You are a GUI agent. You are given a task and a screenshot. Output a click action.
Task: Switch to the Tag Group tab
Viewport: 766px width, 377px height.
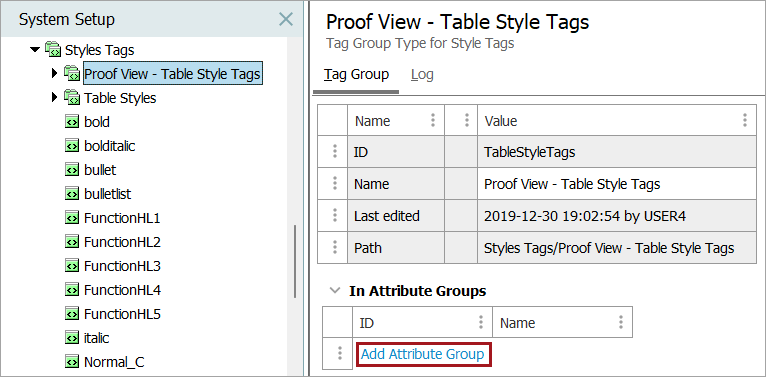pos(356,75)
